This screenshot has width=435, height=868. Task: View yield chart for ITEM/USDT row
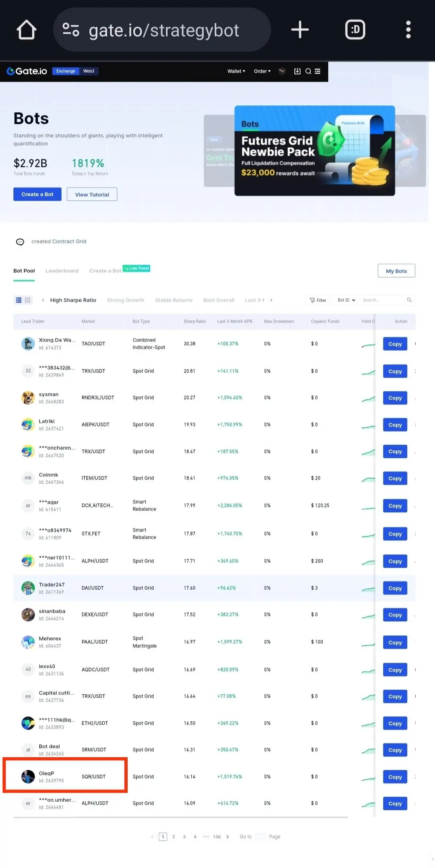[368, 479]
